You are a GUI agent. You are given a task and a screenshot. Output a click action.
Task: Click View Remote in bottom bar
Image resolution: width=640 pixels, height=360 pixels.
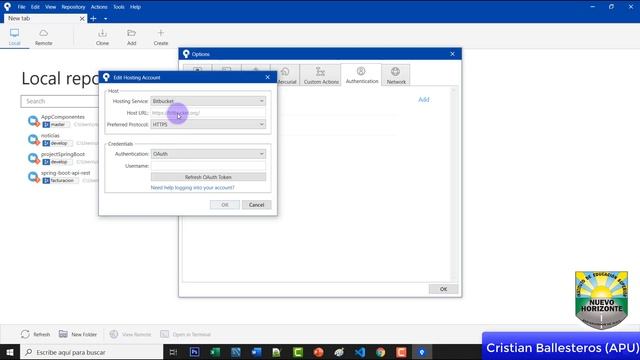point(131,334)
